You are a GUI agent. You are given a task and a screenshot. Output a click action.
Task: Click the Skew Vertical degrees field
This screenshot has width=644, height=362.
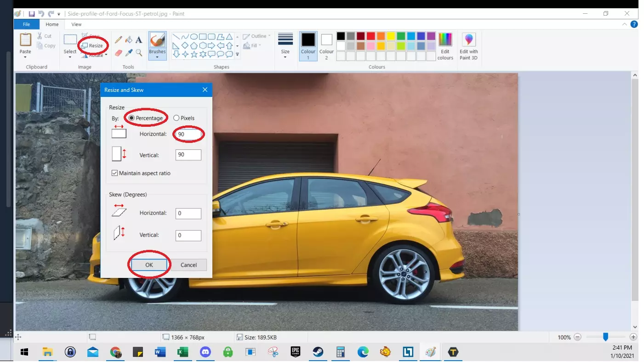coord(188,235)
